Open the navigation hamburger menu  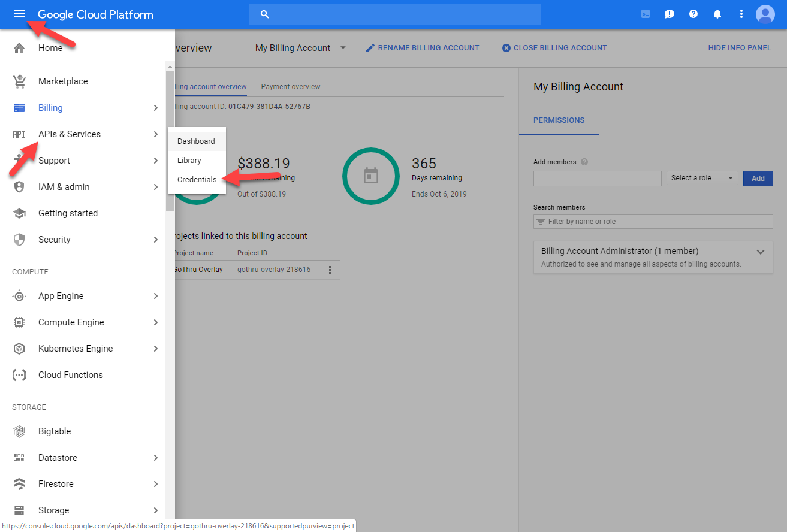19,13
